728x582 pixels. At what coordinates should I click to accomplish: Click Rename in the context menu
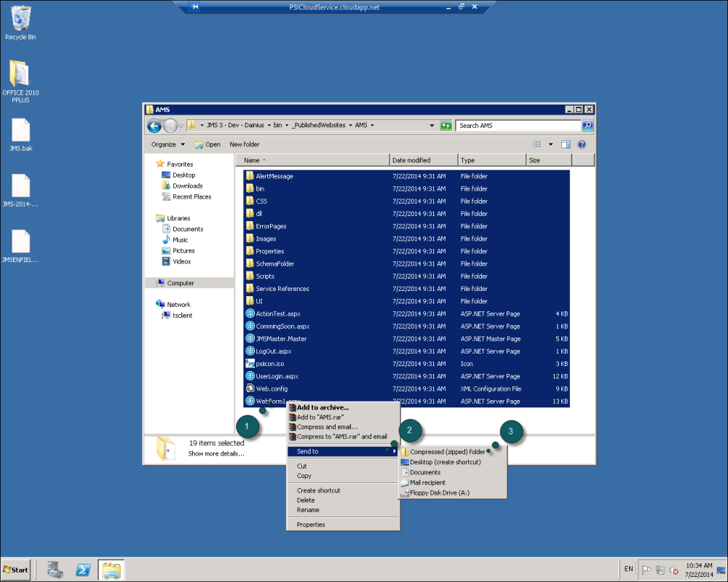click(343, 509)
